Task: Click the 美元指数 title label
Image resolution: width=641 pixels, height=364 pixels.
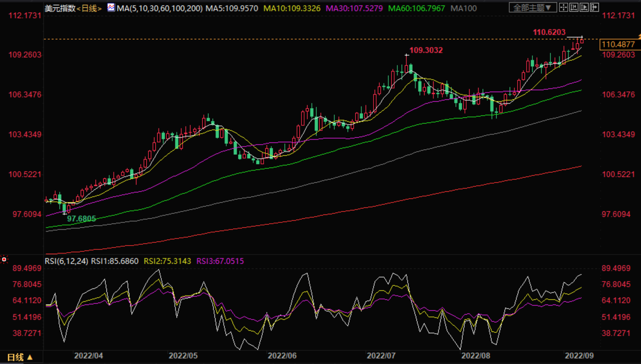Action: point(60,8)
